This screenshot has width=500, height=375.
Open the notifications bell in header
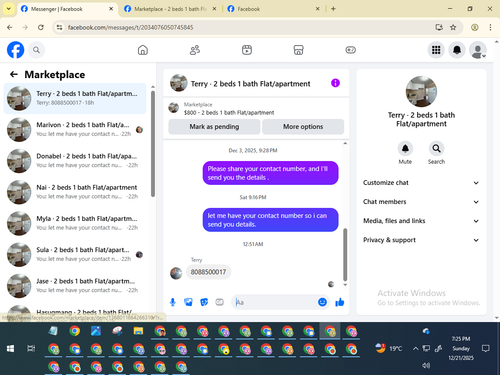[457, 50]
